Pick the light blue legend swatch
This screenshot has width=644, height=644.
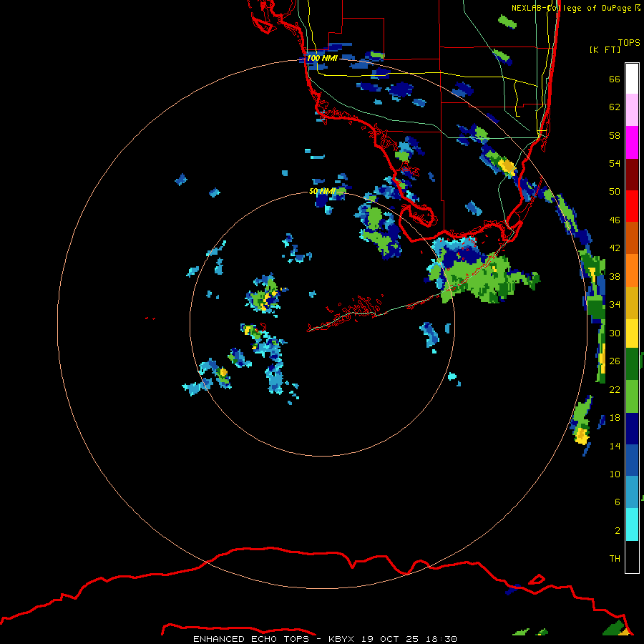(632, 492)
